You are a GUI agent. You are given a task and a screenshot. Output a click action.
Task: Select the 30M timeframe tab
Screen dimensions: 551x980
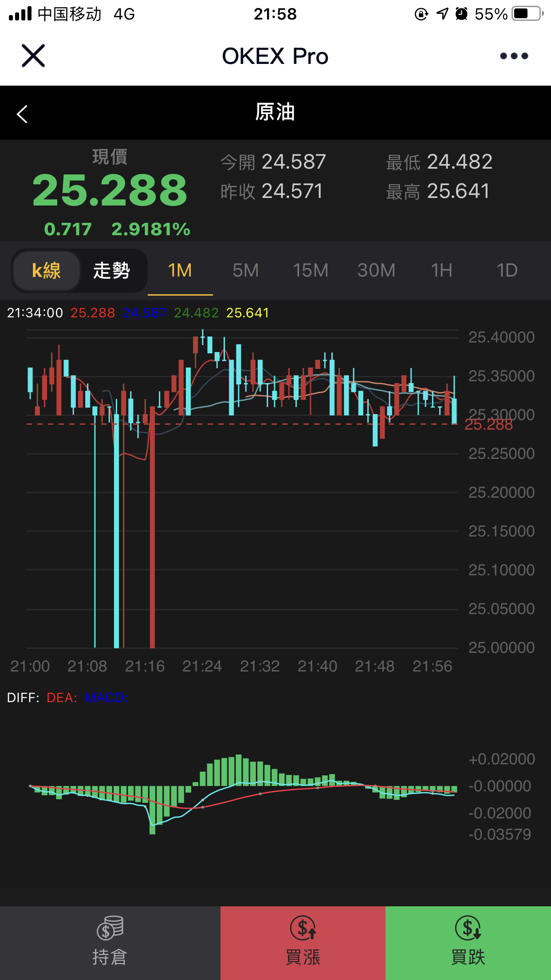coord(376,270)
